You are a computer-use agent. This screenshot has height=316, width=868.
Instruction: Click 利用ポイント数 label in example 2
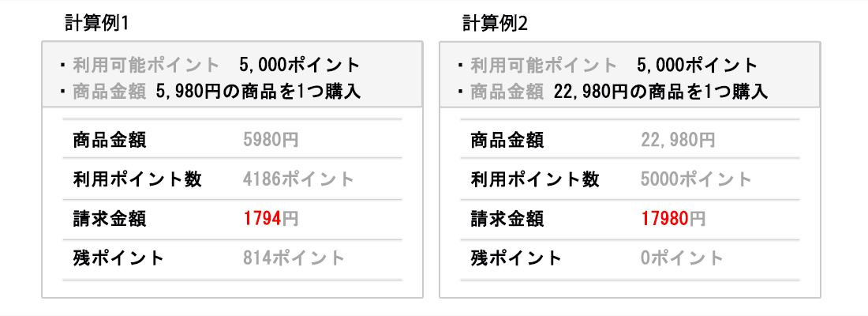pyautogui.click(x=534, y=179)
